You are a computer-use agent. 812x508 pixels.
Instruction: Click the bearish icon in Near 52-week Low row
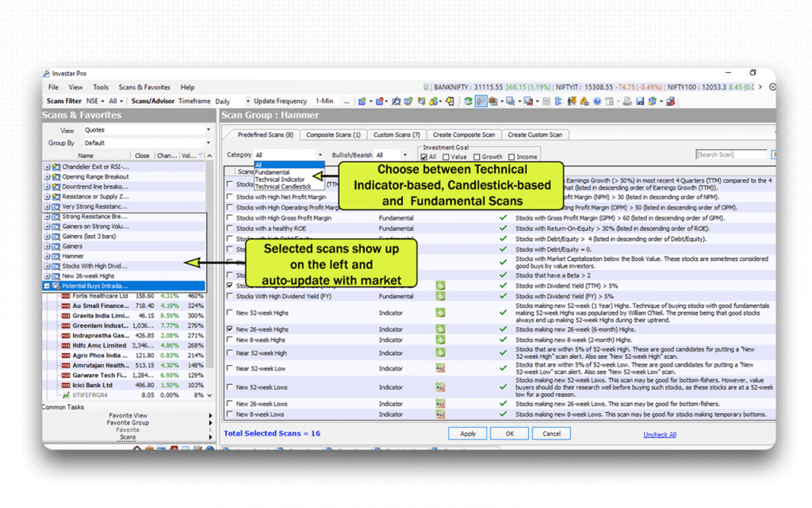coord(439,368)
